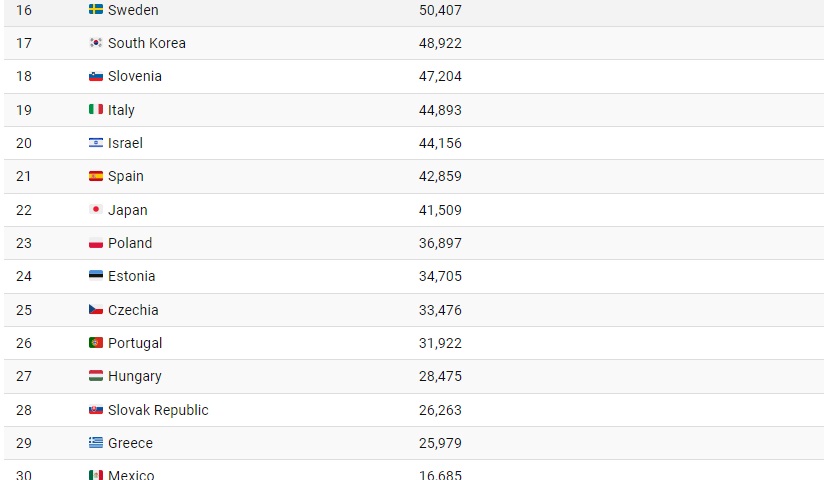
Task: Click the Japan flag icon
Action: (x=96, y=209)
